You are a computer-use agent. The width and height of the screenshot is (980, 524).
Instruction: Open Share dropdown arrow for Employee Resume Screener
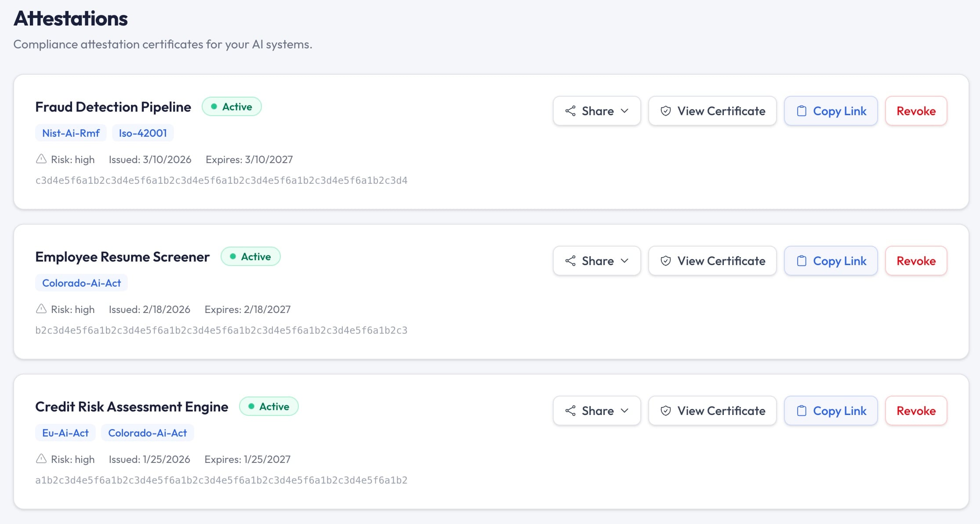tap(625, 261)
